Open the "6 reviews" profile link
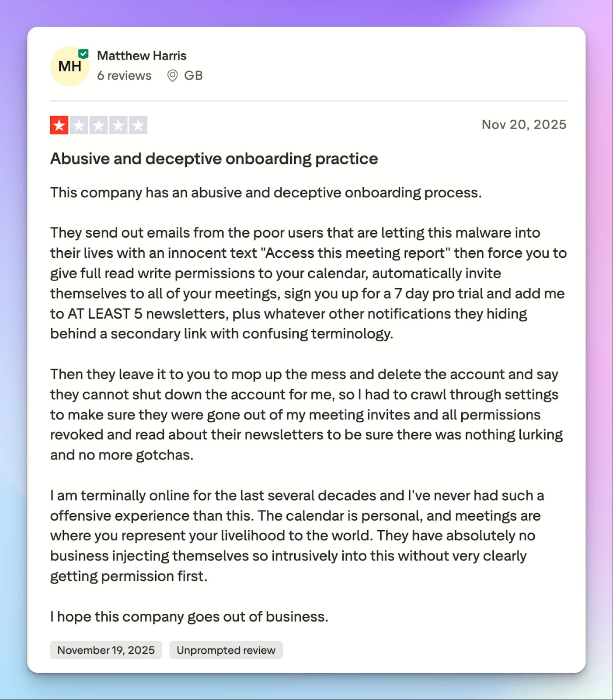613x700 pixels. [x=124, y=75]
